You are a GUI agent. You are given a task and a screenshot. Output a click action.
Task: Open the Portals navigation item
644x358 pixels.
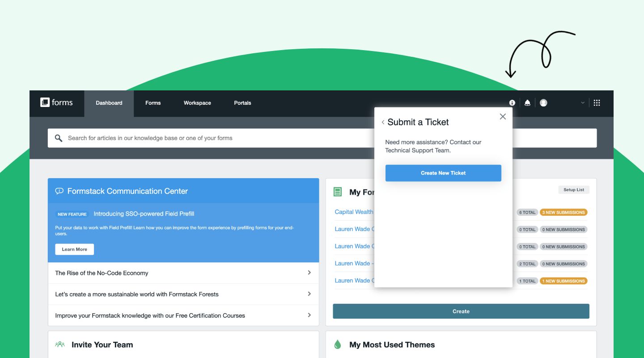242,103
